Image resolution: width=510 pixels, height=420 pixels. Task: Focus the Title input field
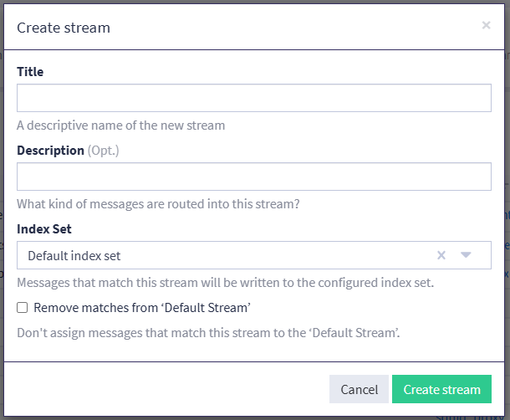click(x=253, y=98)
